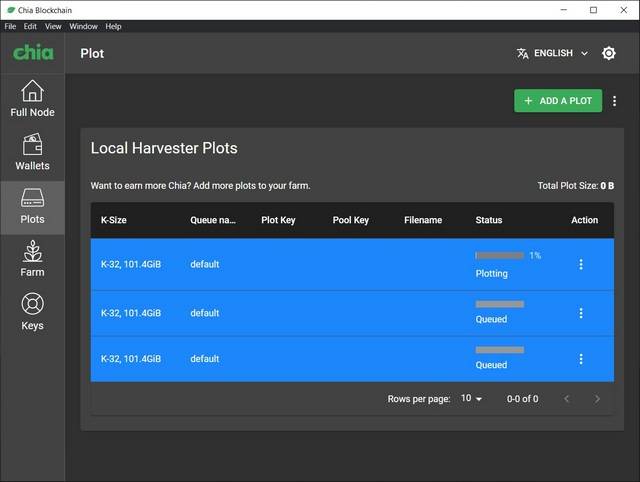
Task: Open the Wallets sidebar icon
Action: 32,152
